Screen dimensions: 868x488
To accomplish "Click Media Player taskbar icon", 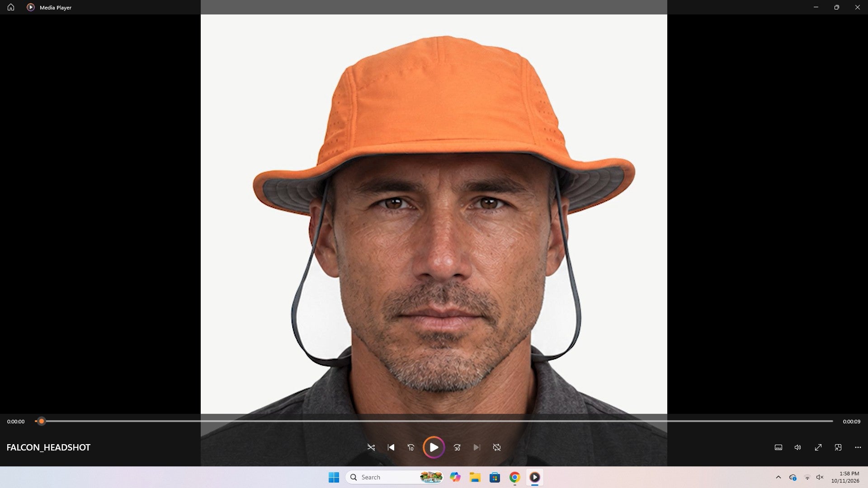I will (534, 477).
